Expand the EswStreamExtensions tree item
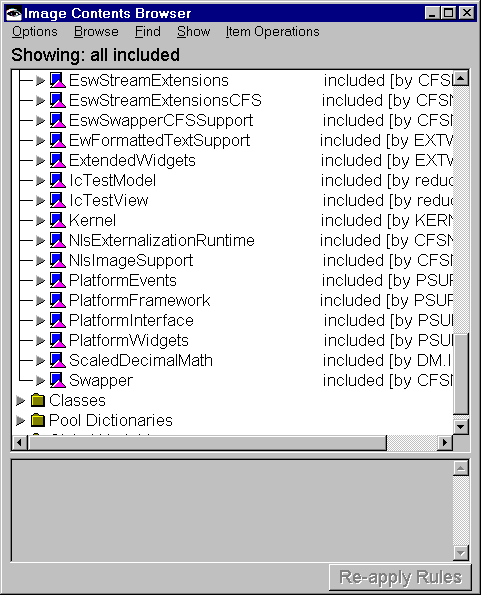The height and width of the screenshot is (595, 481). (x=40, y=80)
